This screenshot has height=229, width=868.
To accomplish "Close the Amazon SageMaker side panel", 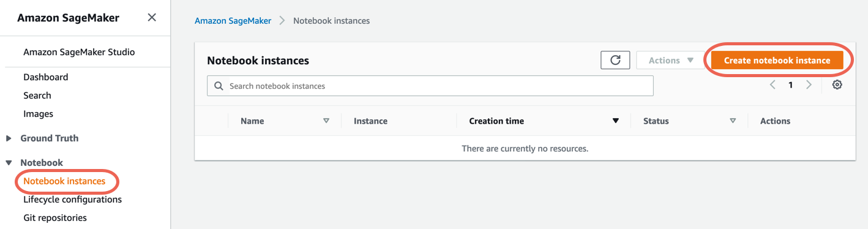I will (152, 18).
